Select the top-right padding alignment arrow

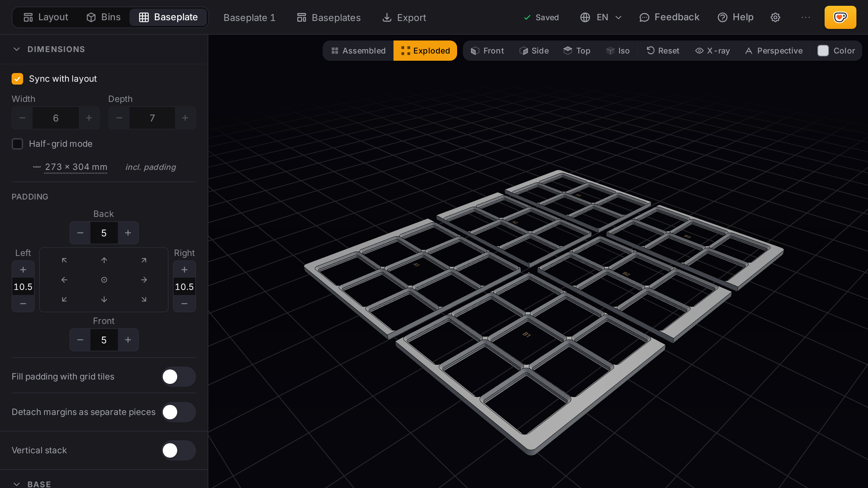pyautogui.click(x=144, y=260)
